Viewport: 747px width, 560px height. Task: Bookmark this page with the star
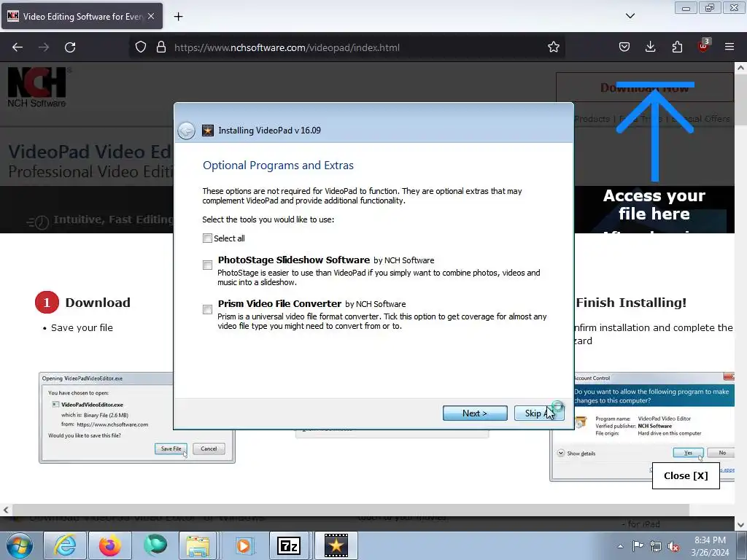pyautogui.click(x=554, y=47)
